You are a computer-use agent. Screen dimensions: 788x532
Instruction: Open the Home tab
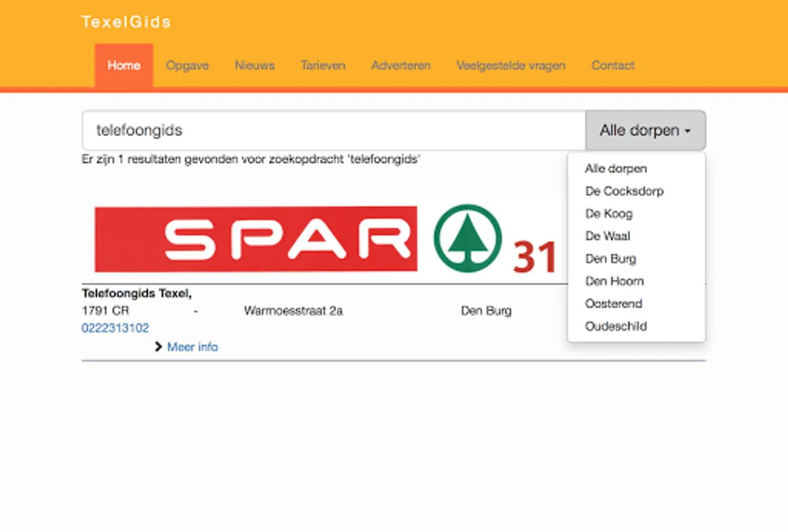click(124, 66)
